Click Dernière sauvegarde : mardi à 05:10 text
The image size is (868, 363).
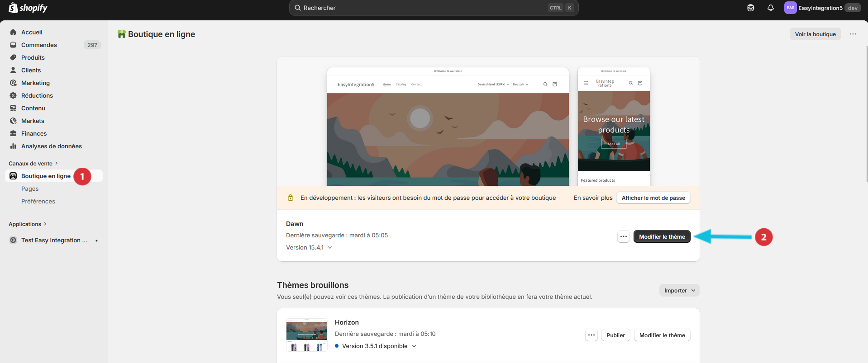385,334
